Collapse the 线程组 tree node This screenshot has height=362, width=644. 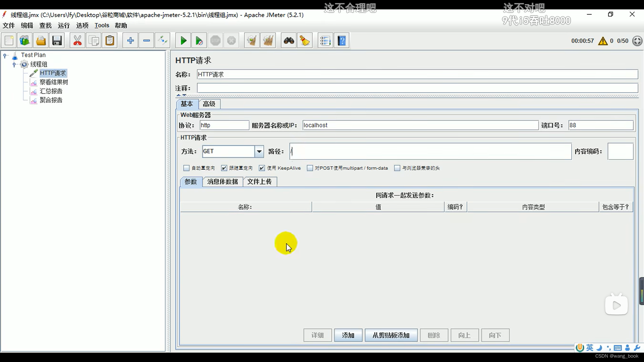coord(14,64)
